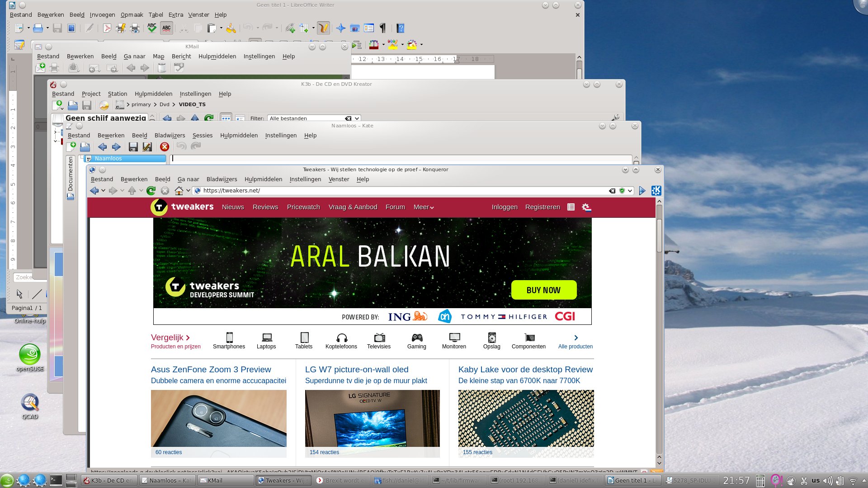Click BUY NOW button on banner
The image size is (868, 488).
point(543,290)
